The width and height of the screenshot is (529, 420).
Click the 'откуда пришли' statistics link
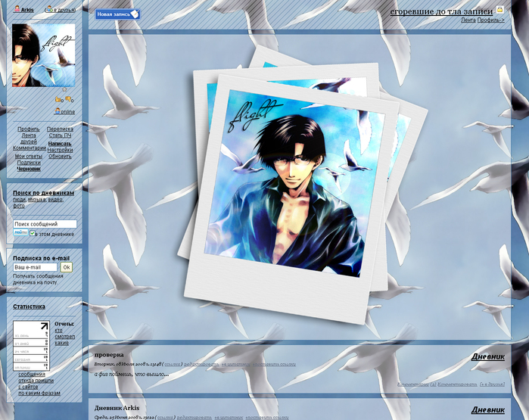[x=36, y=381]
